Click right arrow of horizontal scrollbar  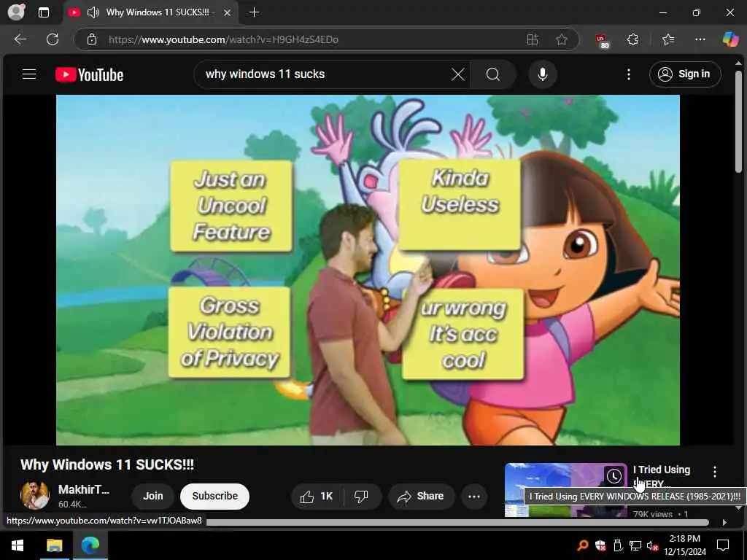[x=724, y=522]
